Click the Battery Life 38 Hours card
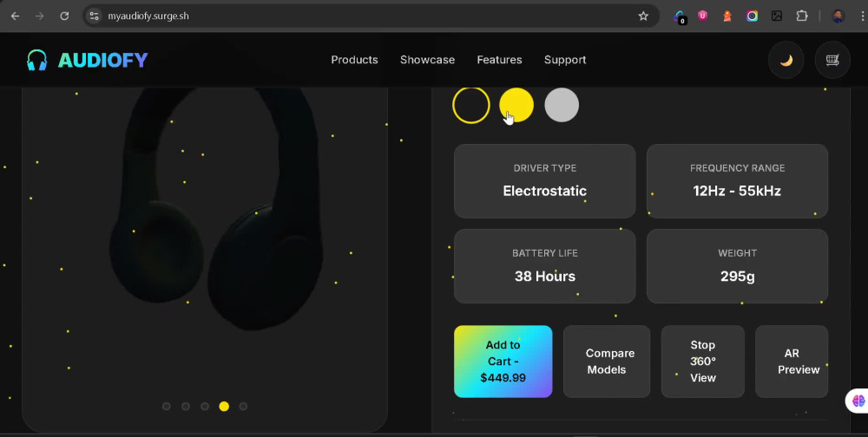The height and width of the screenshot is (437, 868). pos(545,266)
